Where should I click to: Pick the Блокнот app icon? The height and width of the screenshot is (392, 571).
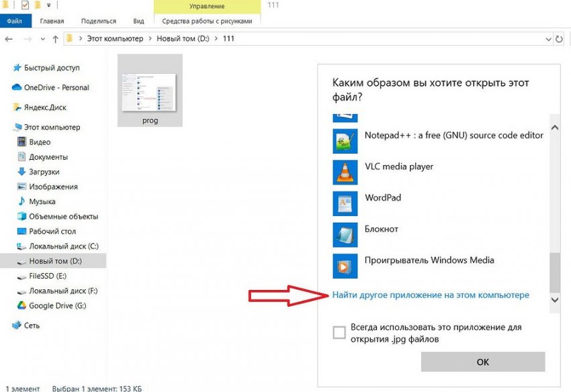345,234
